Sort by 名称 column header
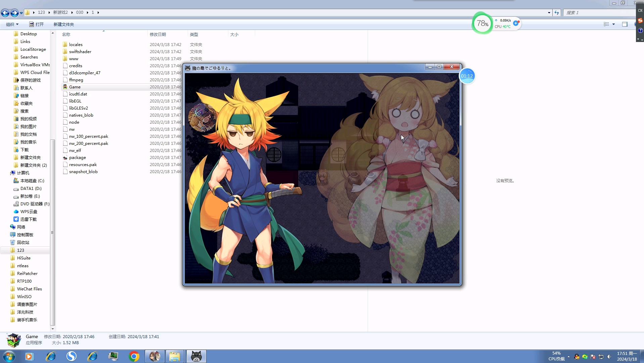Screen dimensions: 644x363 [66, 34]
